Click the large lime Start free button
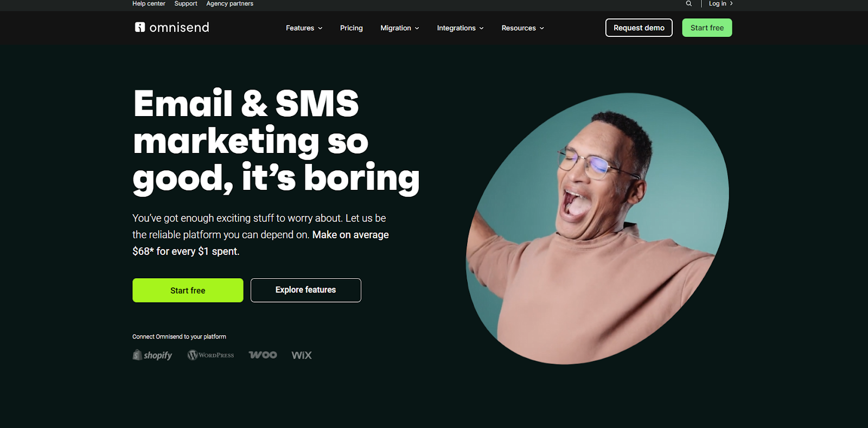The width and height of the screenshot is (868, 428). tap(188, 290)
